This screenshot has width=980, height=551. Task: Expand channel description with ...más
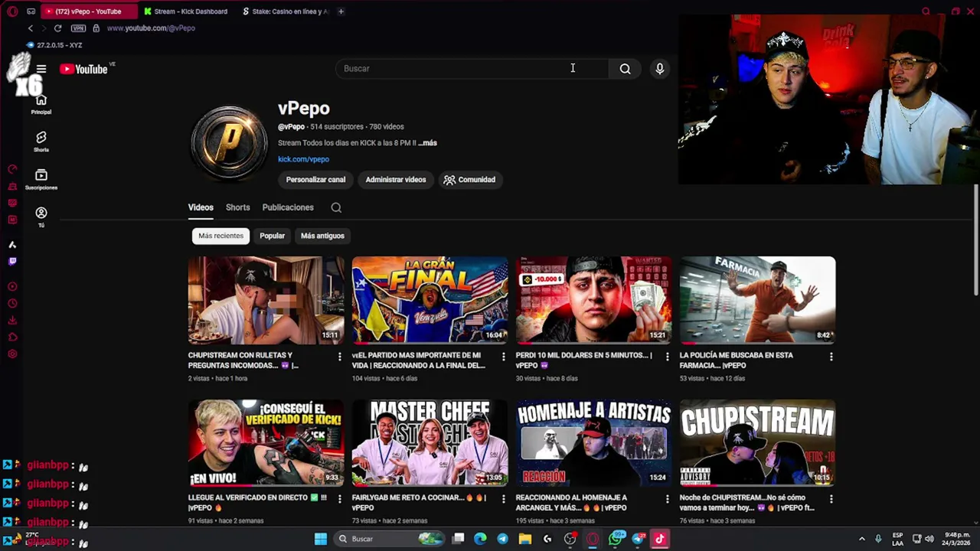(427, 143)
